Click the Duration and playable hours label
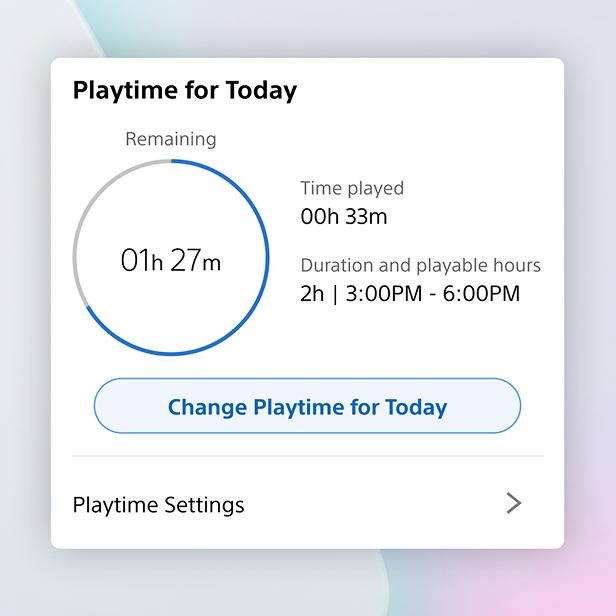The height and width of the screenshot is (616, 616). (x=420, y=265)
